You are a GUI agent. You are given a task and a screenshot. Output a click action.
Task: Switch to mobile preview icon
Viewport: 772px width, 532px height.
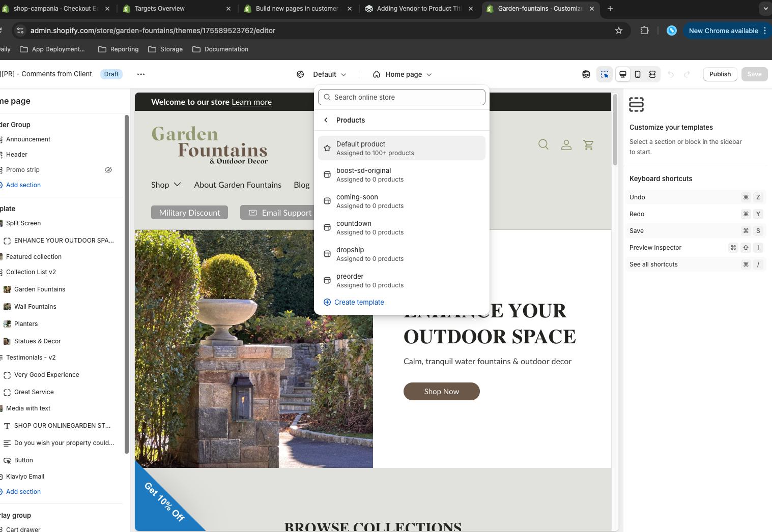[638, 74]
